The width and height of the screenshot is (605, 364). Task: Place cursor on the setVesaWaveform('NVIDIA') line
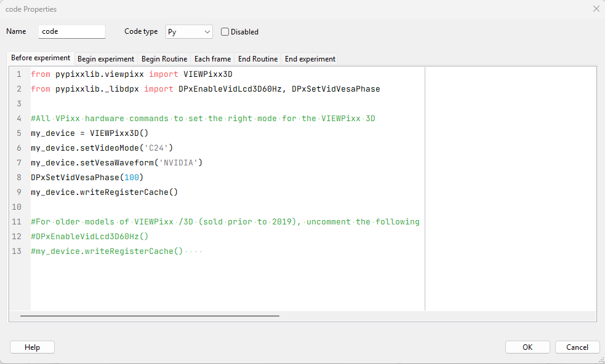pyautogui.click(x=116, y=163)
